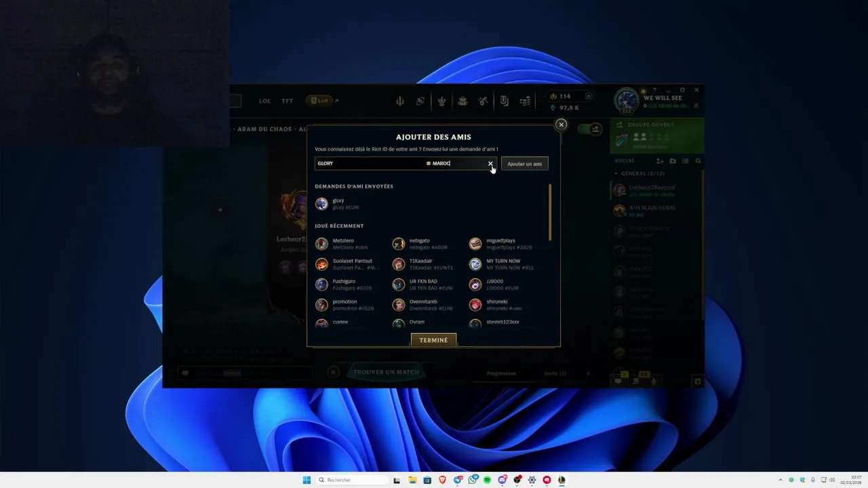The height and width of the screenshot is (488, 868).
Task: Select recent player Fushiguro avatar
Action: (x=321, y=285)
